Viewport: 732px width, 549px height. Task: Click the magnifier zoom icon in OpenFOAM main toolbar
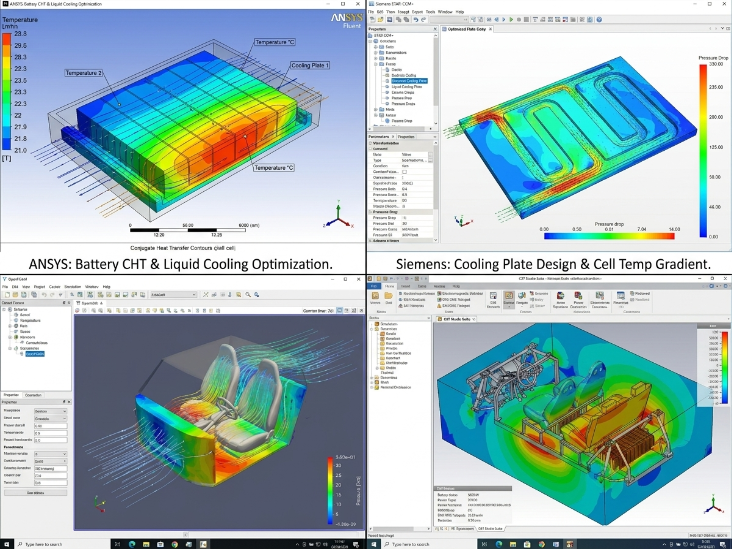point(248,295)
